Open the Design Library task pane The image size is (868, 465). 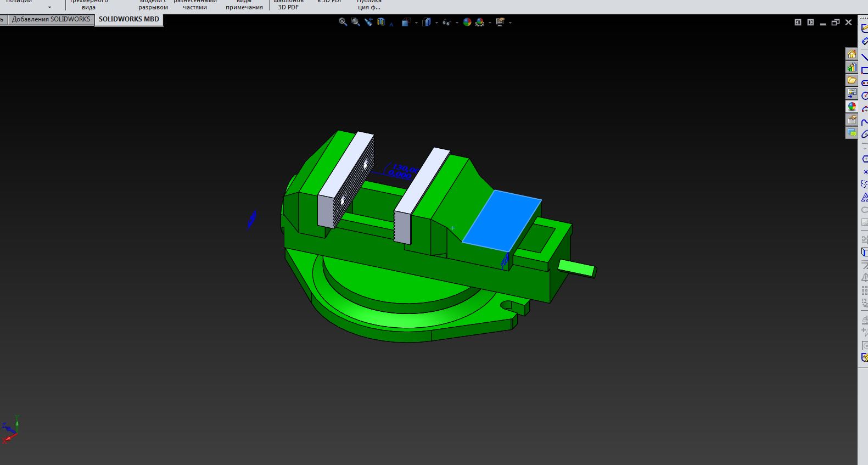pyautogui.click(x=852, y=67)
